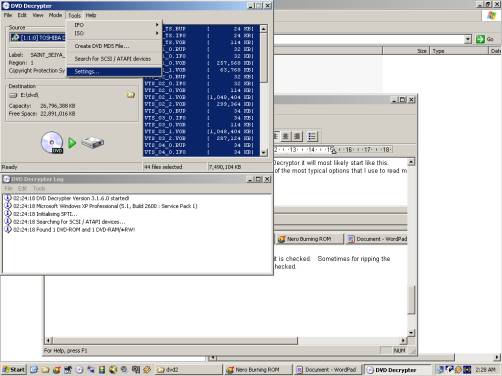This screenshot has height=376, width=502.
Task: Click the file list scroll down arrow
Action: (264, 153)
